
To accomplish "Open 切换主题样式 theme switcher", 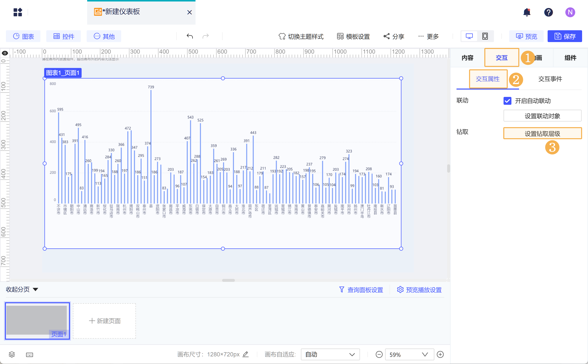I will coord(301,36).
